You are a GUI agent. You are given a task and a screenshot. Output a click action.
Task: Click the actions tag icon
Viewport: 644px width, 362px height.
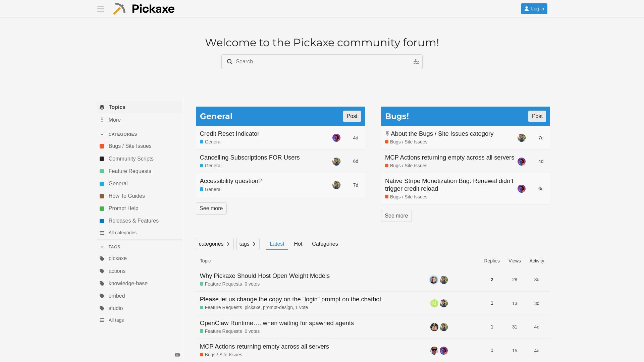coord(102,271)
